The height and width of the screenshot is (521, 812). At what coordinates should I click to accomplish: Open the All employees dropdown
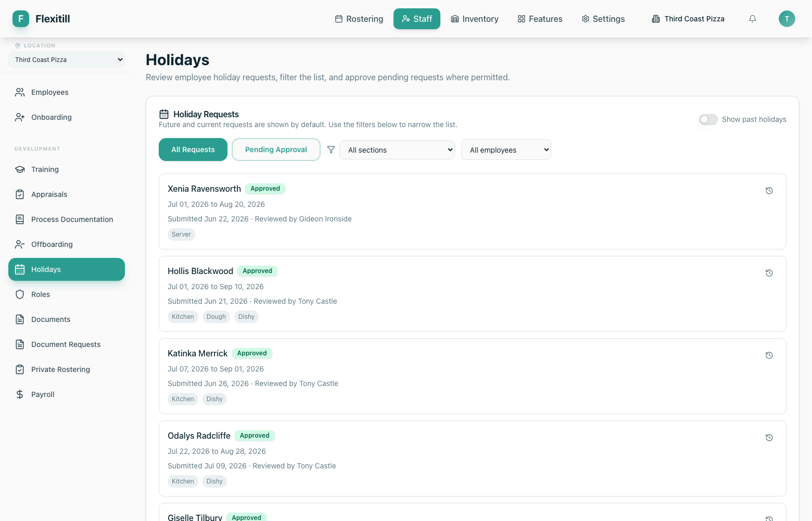[x=506, y=150]
